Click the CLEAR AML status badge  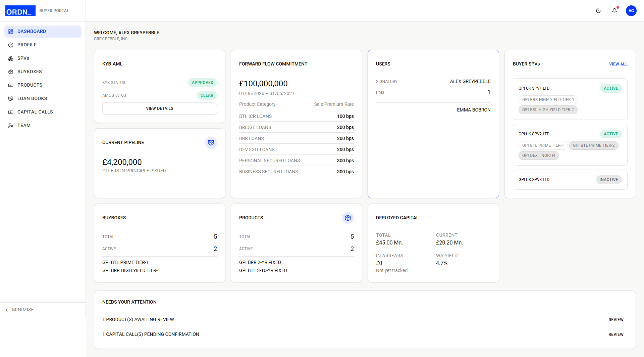207,95
